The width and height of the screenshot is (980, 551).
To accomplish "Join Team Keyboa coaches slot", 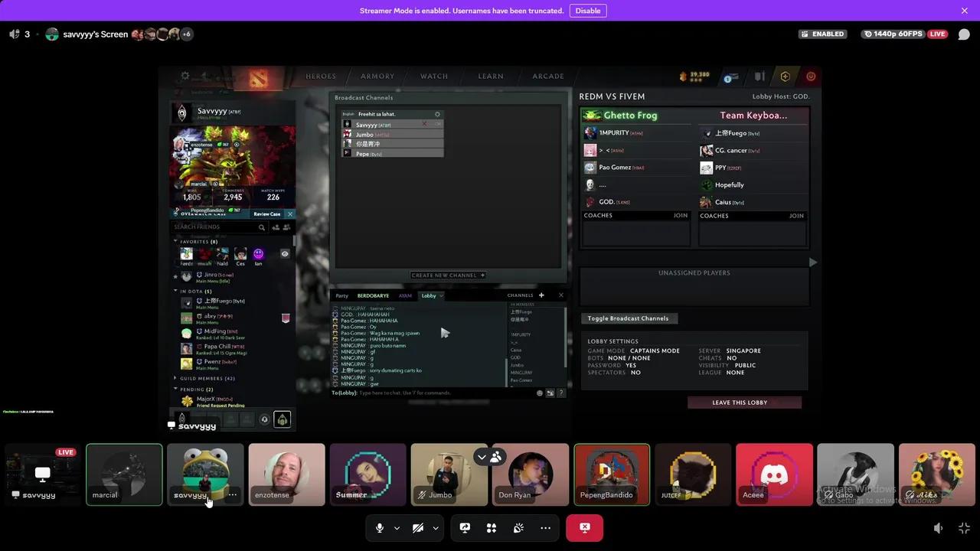I will [x=796, y=216].
